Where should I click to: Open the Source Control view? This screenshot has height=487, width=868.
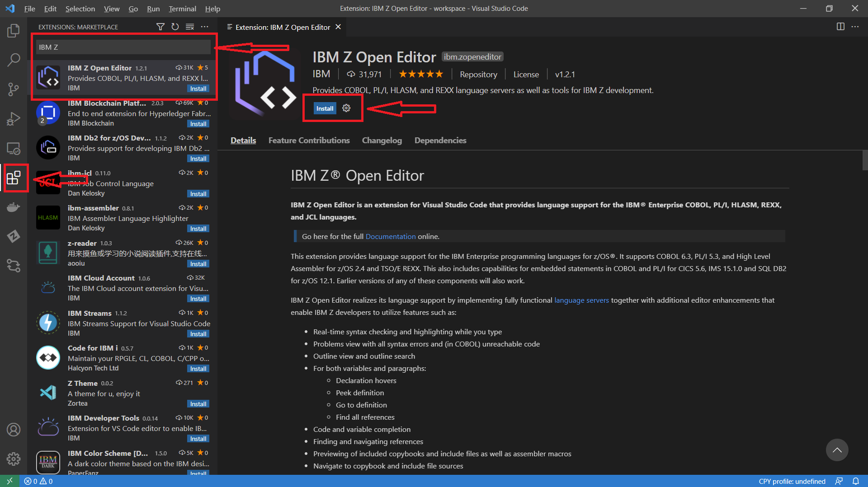coord(14,89)
